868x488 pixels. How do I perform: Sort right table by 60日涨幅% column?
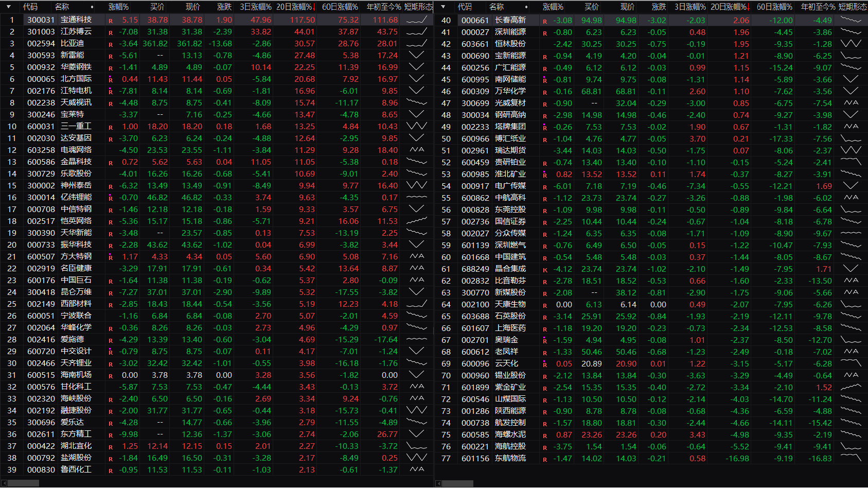tap(774, 7)
